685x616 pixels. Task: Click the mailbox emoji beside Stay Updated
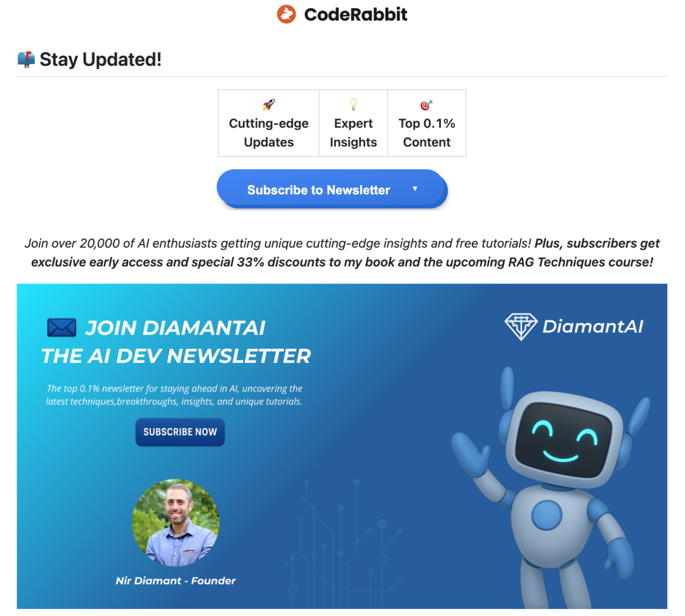click(x=26, y=60)
